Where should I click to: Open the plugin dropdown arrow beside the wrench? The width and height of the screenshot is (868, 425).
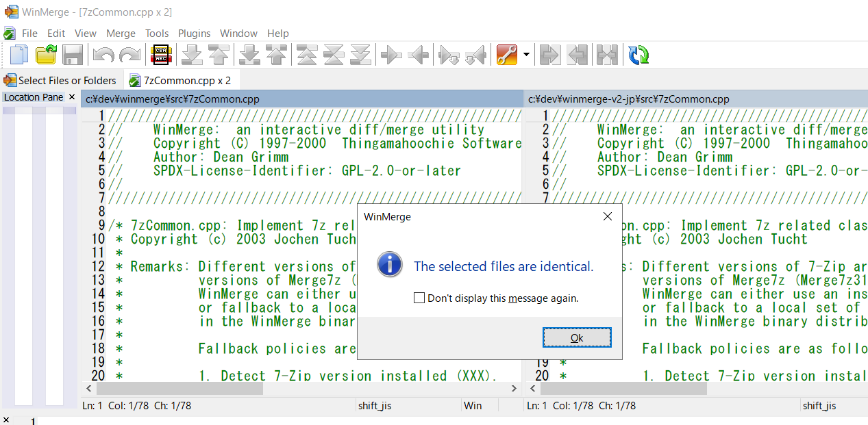[526, 55]
